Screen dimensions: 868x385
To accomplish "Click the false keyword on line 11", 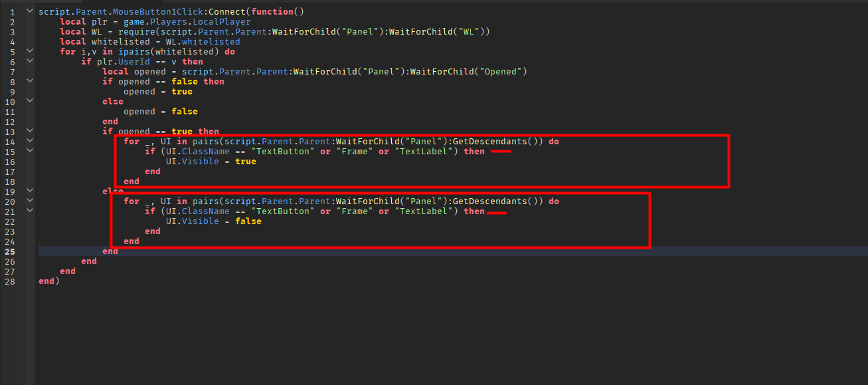I will pyautogui.click(x=184, y=111).
